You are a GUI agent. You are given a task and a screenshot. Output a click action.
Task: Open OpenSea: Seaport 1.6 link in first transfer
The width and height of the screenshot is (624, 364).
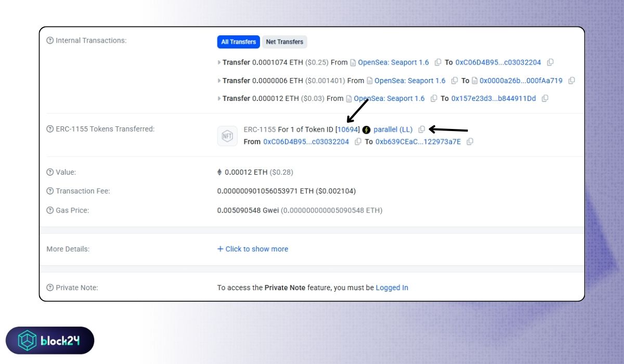(394, 62)
